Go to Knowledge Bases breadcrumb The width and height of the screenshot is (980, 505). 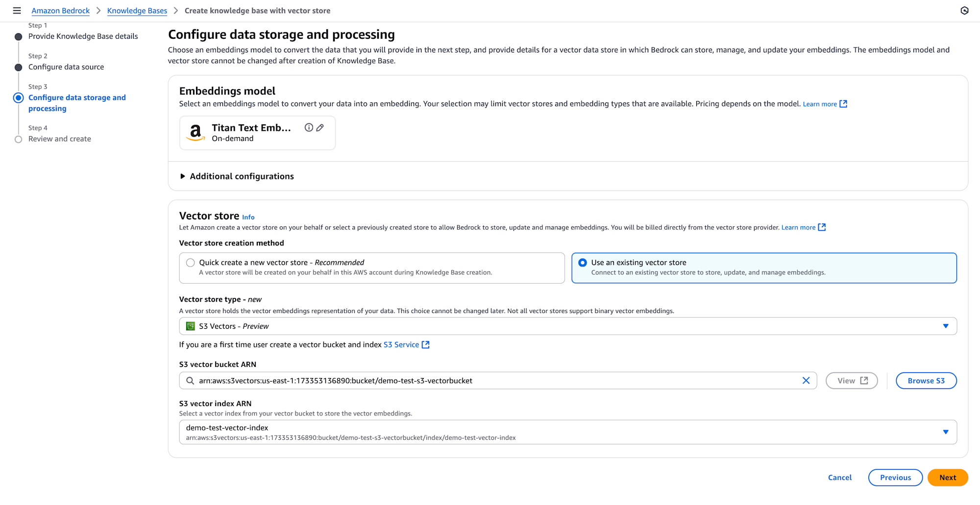(x=137, y=11)
